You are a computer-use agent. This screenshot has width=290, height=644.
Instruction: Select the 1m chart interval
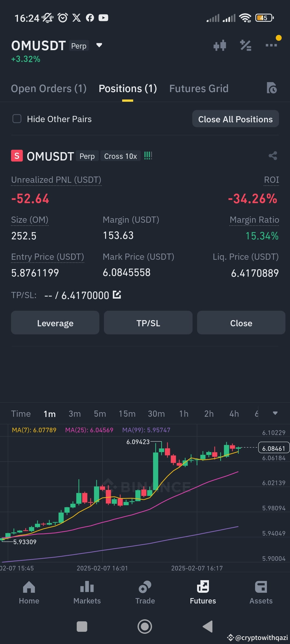point(50,414)
